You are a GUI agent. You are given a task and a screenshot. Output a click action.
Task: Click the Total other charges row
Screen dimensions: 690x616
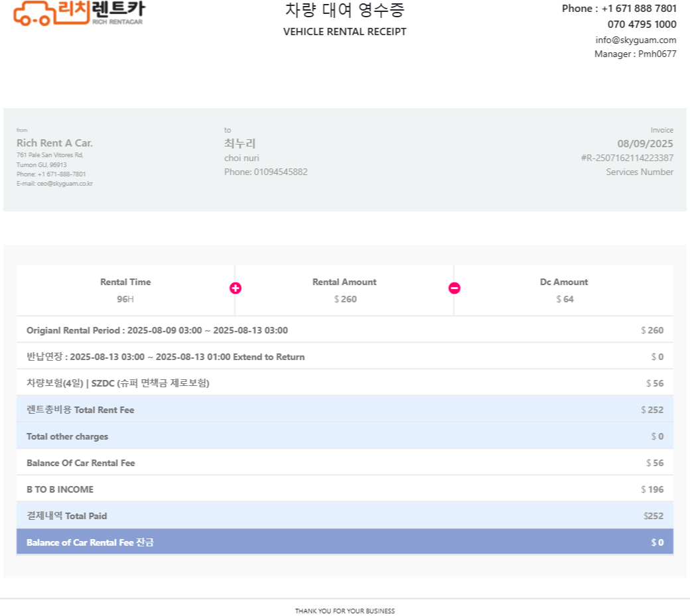pos(344,436)
